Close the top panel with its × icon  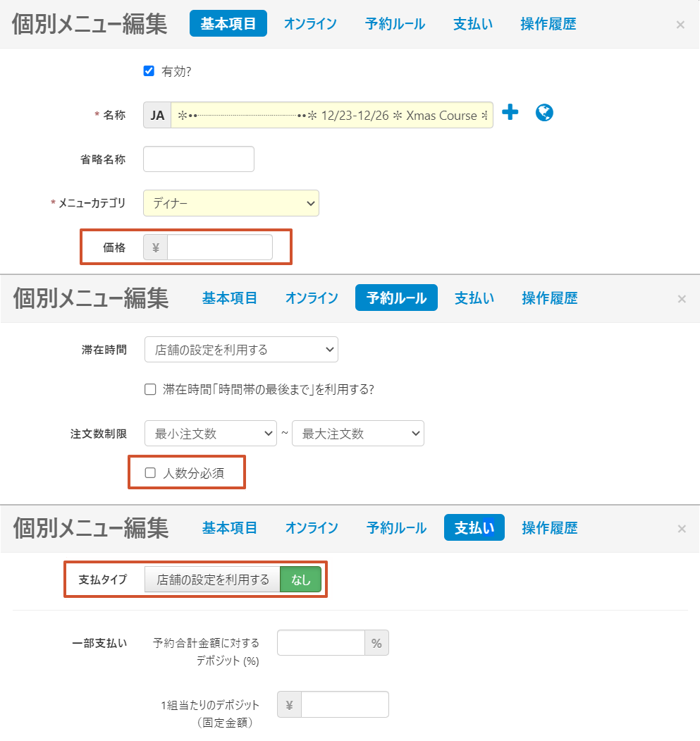click(x=680, y=25)
